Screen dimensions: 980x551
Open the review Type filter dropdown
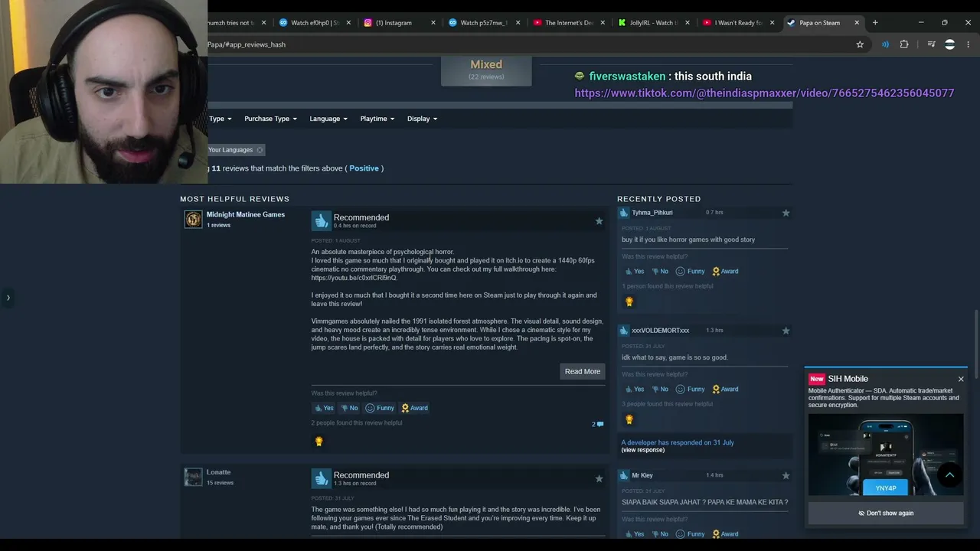[220, 119]
